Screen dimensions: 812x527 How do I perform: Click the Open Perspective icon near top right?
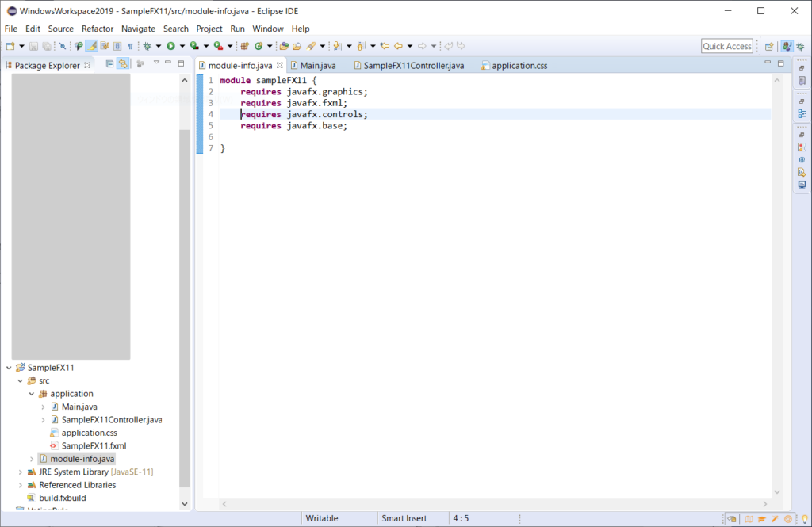(769, 46)
